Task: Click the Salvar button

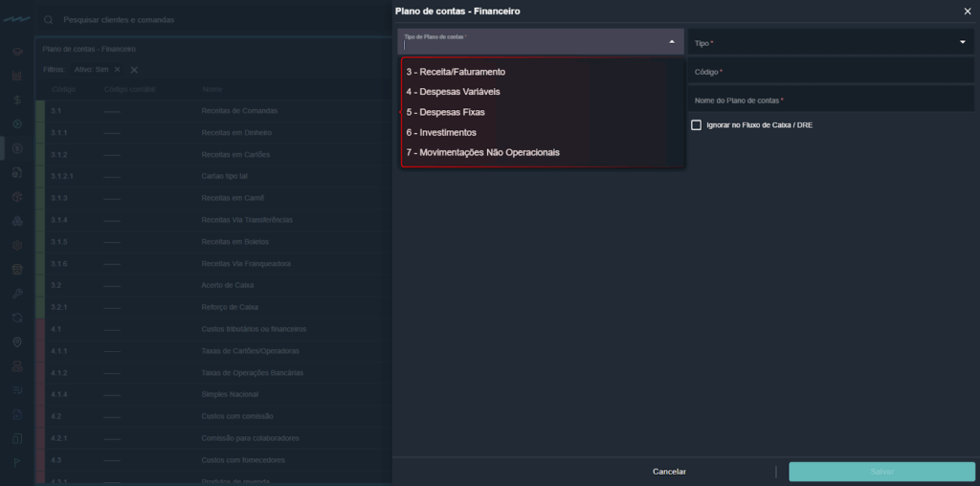Action: coord(881,472)
